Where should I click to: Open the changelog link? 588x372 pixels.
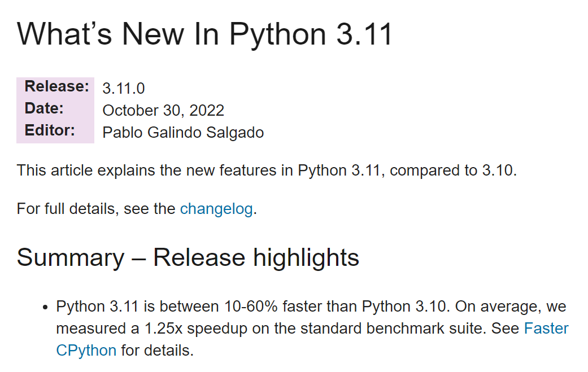coord(216,209)
